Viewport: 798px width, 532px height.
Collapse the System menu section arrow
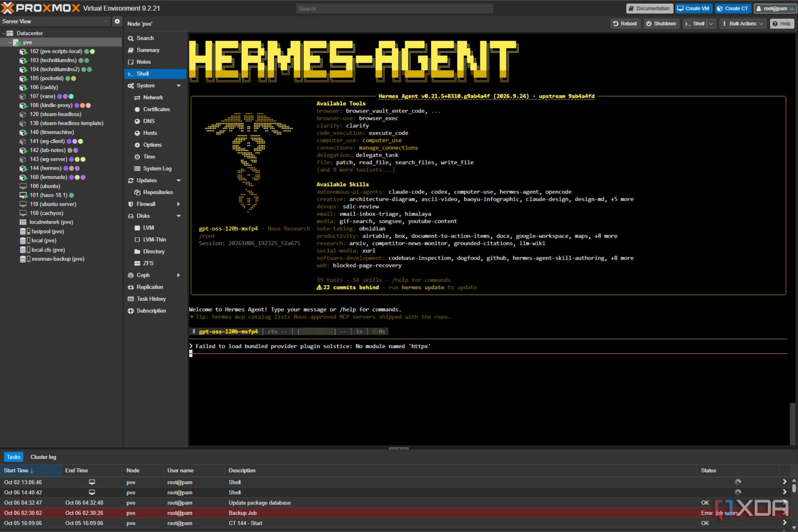pyautogui.click(x=179, y=86)
